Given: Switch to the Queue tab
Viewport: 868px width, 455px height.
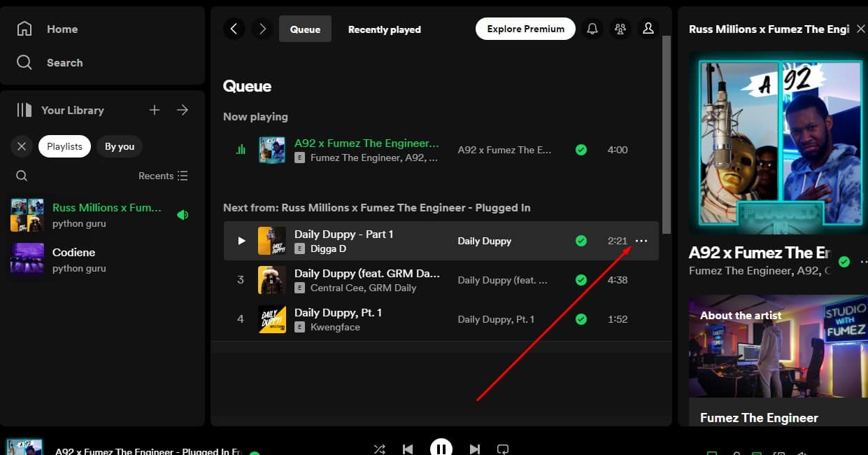Looking at the screenshot, I should 305,29.
